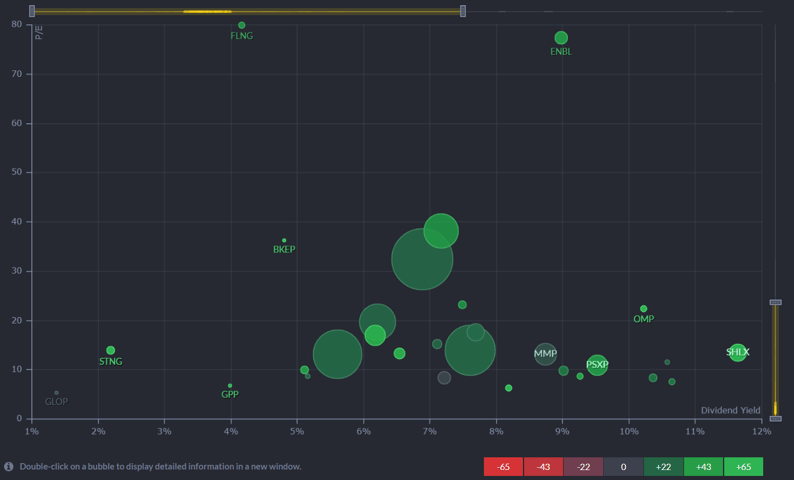Click the GPP bubble

pos(230,386)
